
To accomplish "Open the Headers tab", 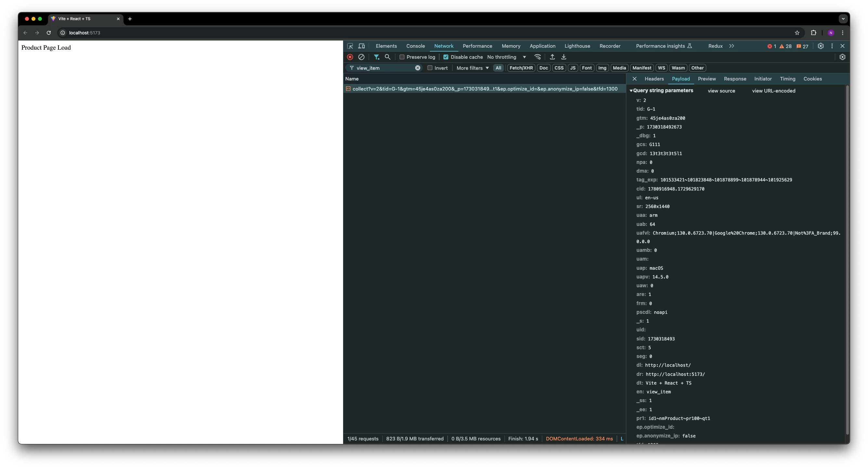I will (654, 79).
